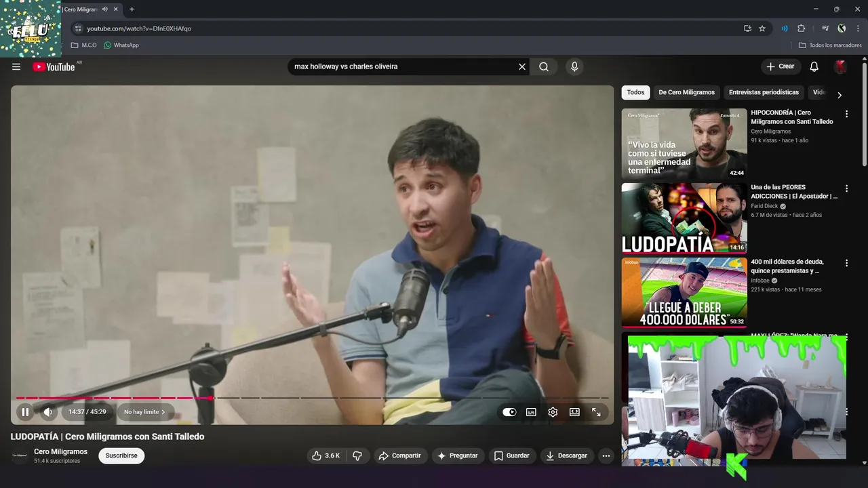Open the M.C.O bookmarks folder
This screenshot has height=488, width=868.
coord(84,45)
